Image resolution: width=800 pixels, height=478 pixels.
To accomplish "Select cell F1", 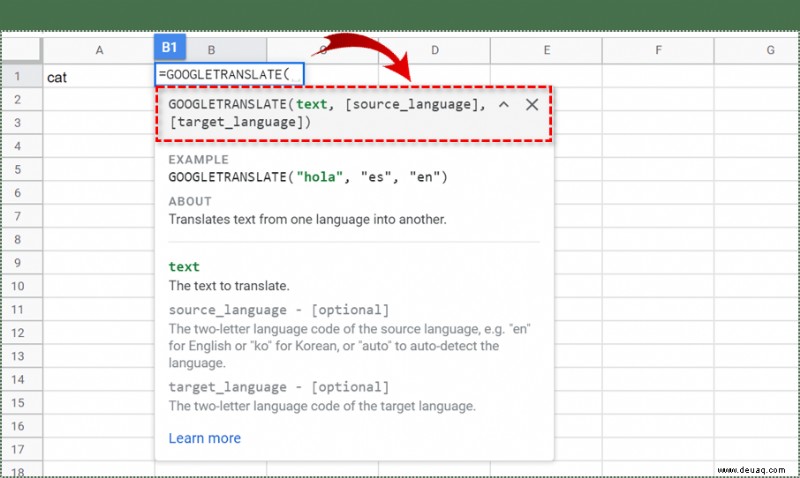I will (x=658, y=77).
